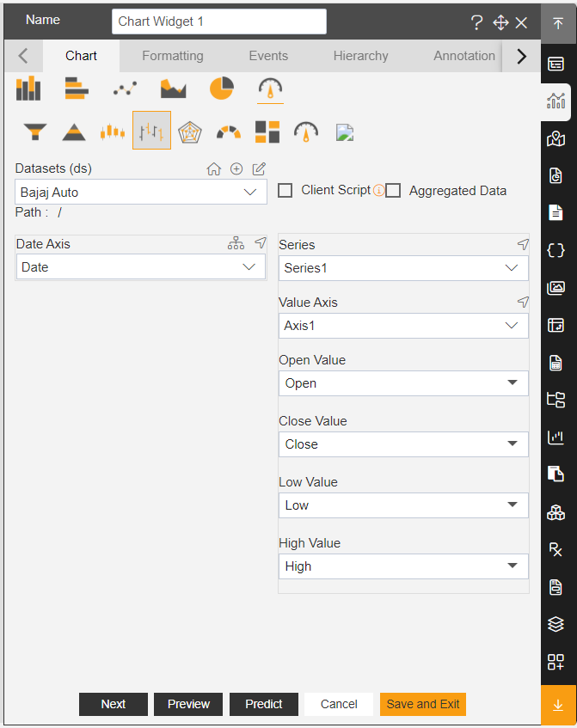Open the Open Value dropdown
The image size is (577, 728).
click(403, 383)
